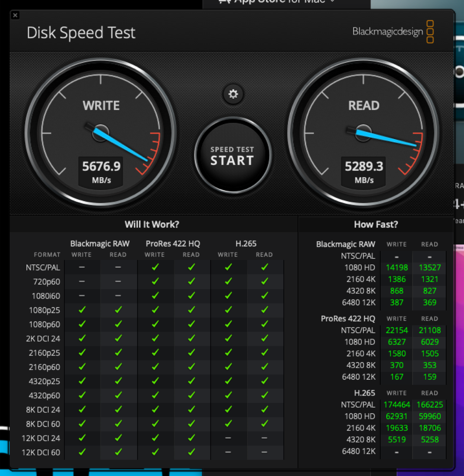Open the settings gear icon
This screenshot has width=464, height=476.
point(233,94)
